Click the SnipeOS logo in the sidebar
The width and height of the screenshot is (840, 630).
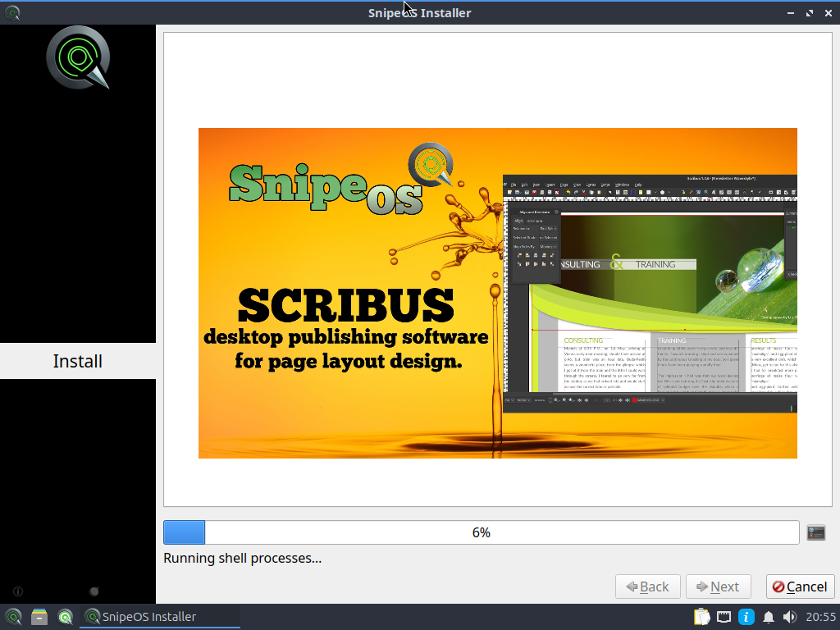(78, 57)
